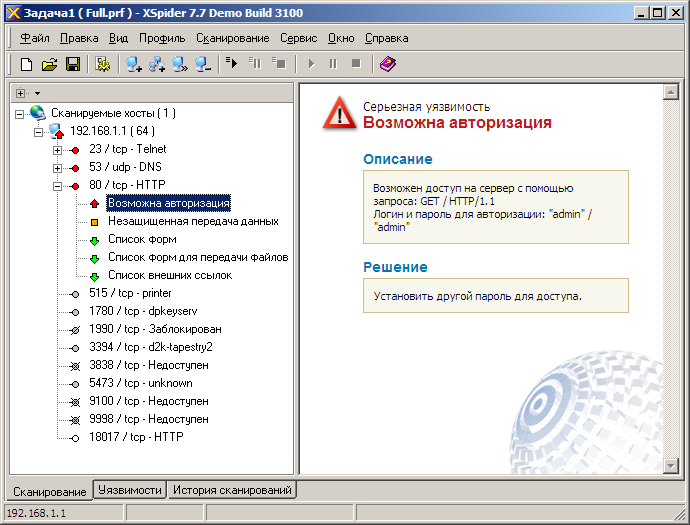Click the Add host range icon
690x525 pixels.
pyautogui.click(x=156, y=64)
